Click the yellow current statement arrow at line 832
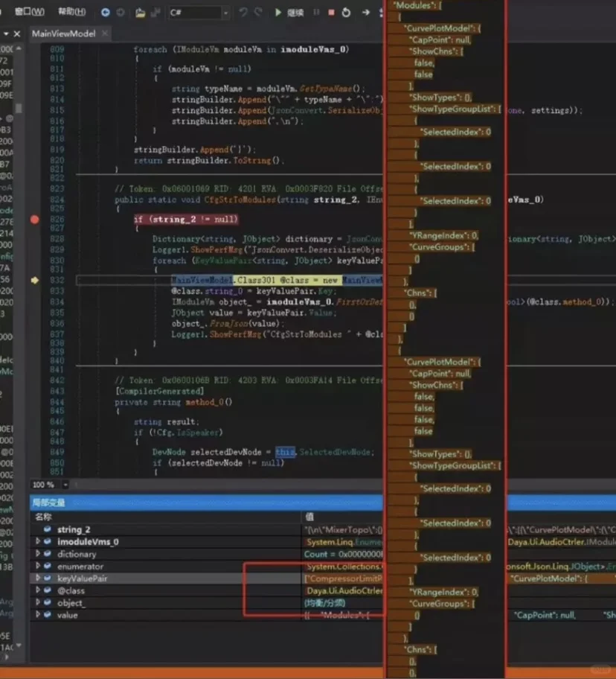This screenshot has height=679, width=616. click(35, 280)
